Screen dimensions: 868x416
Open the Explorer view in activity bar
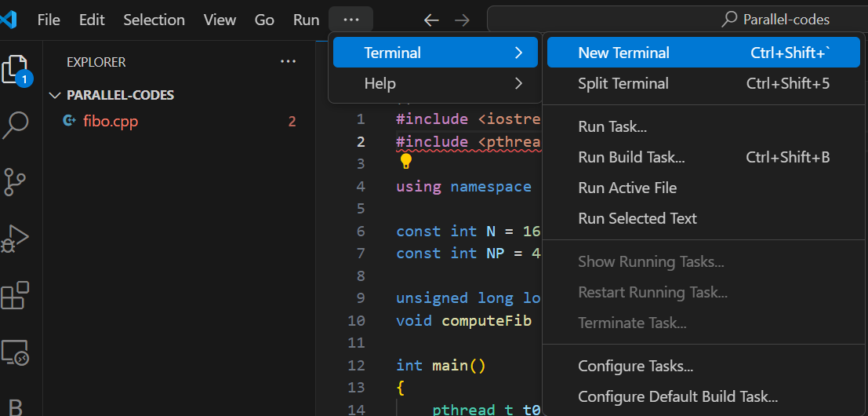click(x=16, y=71)
